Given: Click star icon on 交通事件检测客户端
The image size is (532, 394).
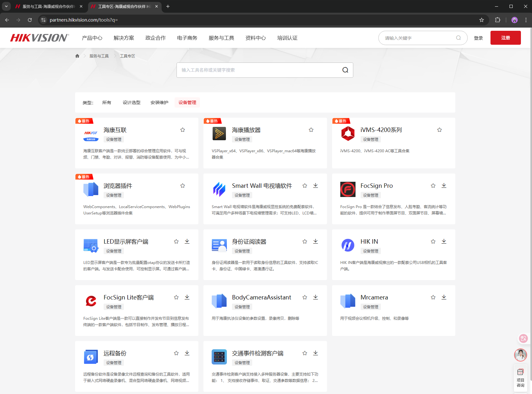Looking at the screenshot, I should pos(305,353).
